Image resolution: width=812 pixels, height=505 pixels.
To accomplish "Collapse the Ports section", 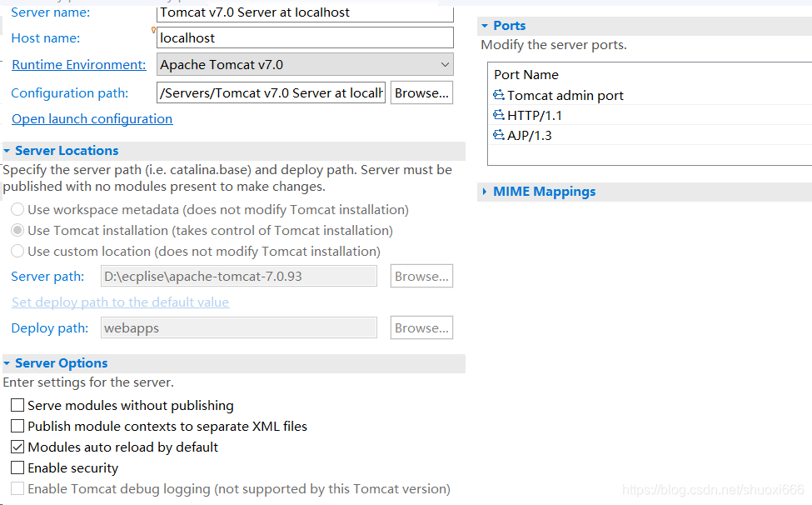I will [x=485, y=25].
